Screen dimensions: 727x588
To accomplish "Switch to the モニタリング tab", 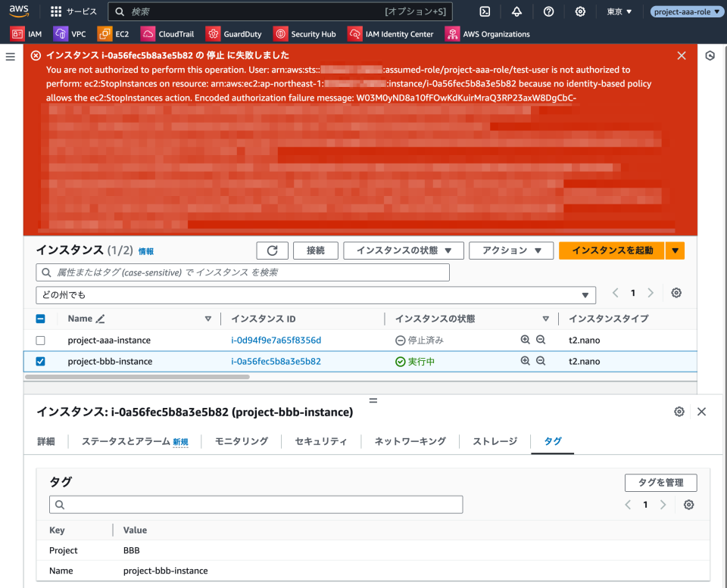I will [242, 440].
